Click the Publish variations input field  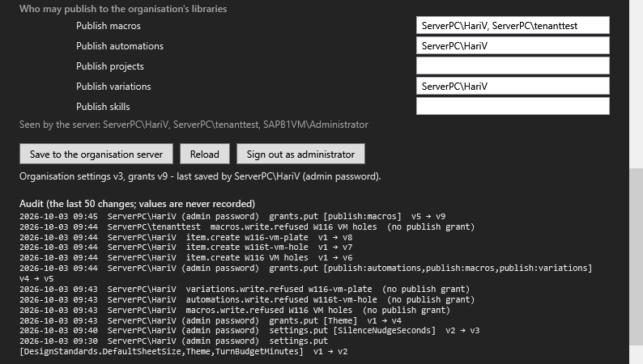(x=513, y=86)
